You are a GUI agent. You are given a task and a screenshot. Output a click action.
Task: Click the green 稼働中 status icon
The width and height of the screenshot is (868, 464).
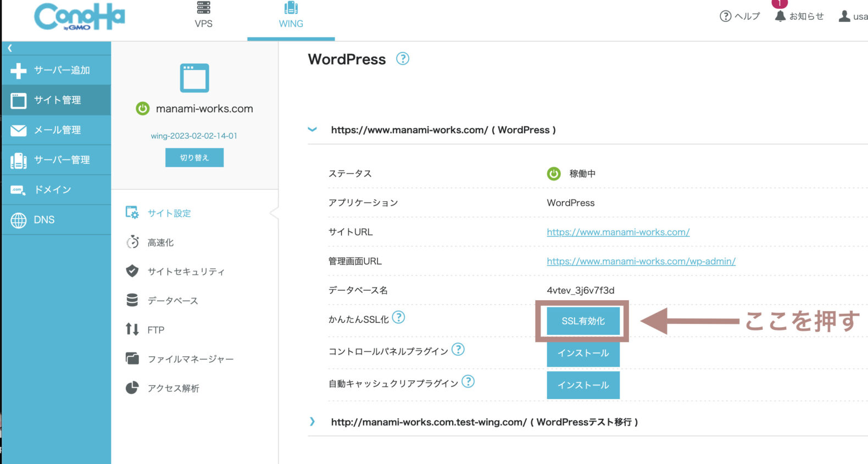554,174
